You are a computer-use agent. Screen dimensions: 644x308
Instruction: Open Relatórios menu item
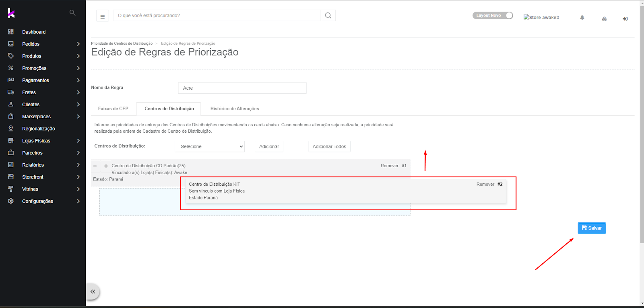[x=33, y=165]
